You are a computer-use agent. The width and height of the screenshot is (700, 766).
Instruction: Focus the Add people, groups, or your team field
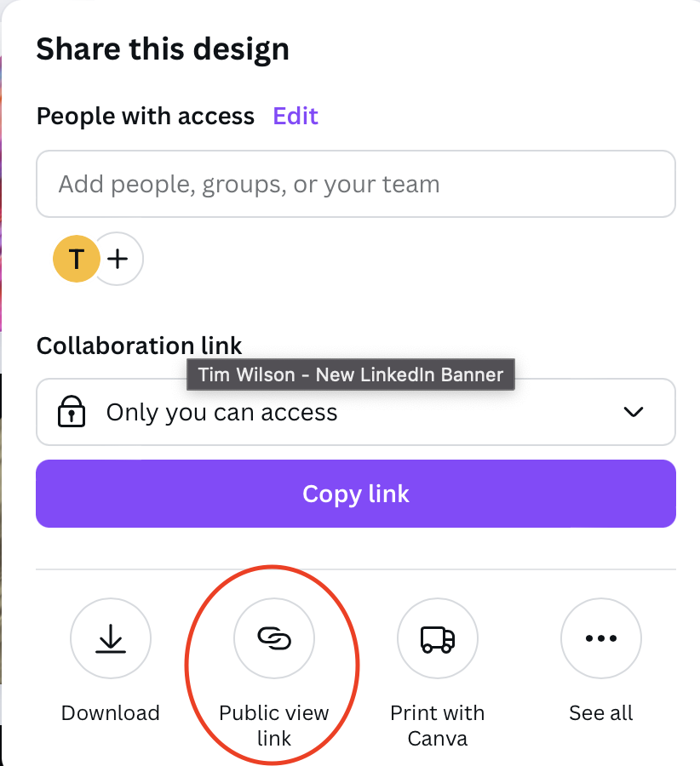point(356,184)
